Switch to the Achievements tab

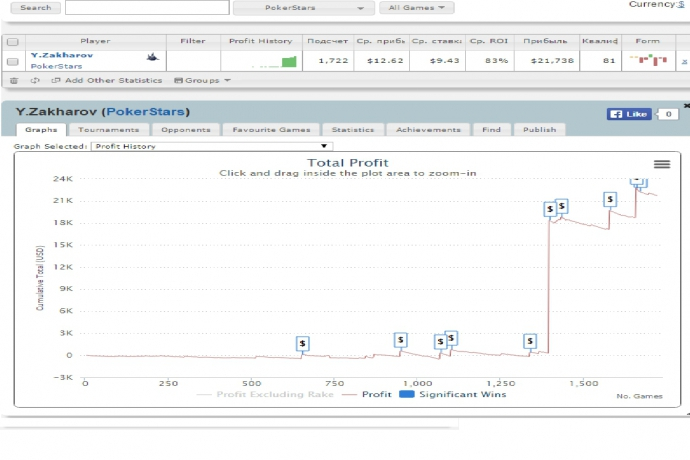coord(428,130)
